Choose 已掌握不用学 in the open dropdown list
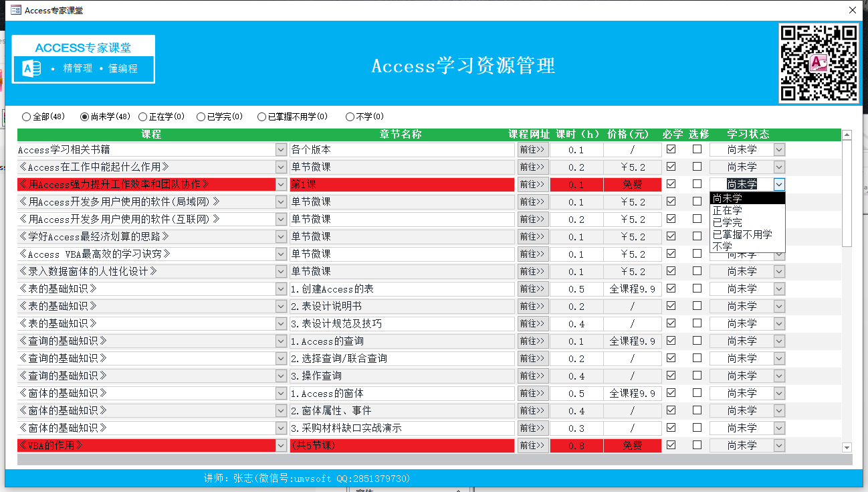Viewport: 868px width, 492px height. click(x=747, y=234)
